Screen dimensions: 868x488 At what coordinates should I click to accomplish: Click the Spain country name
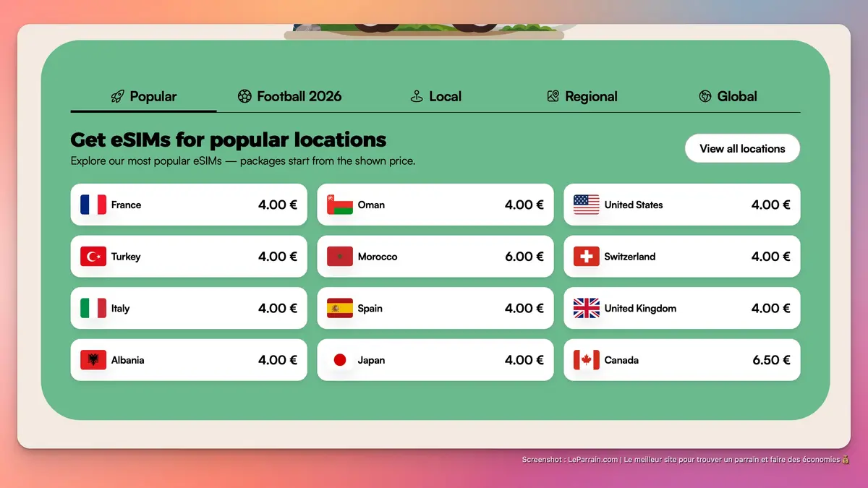(370, 308)
